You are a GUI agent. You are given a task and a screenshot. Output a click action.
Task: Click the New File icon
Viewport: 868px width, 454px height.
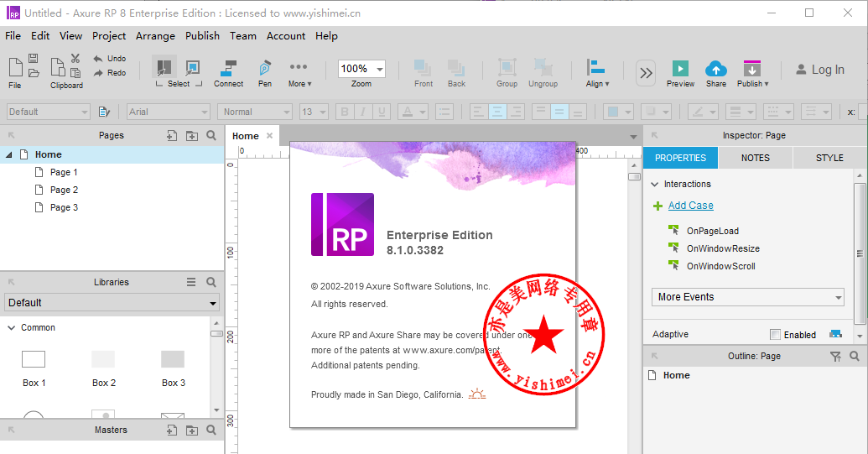click(15, 67)
